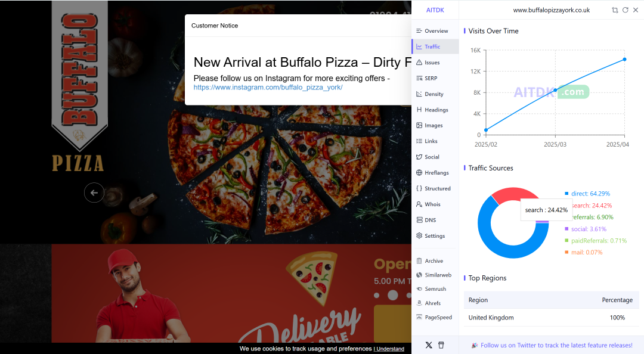The height and width of the screenshot is (354, 644).
Task: Click the Archive icon
Action: pyautogui.click(x=419, y=261)
